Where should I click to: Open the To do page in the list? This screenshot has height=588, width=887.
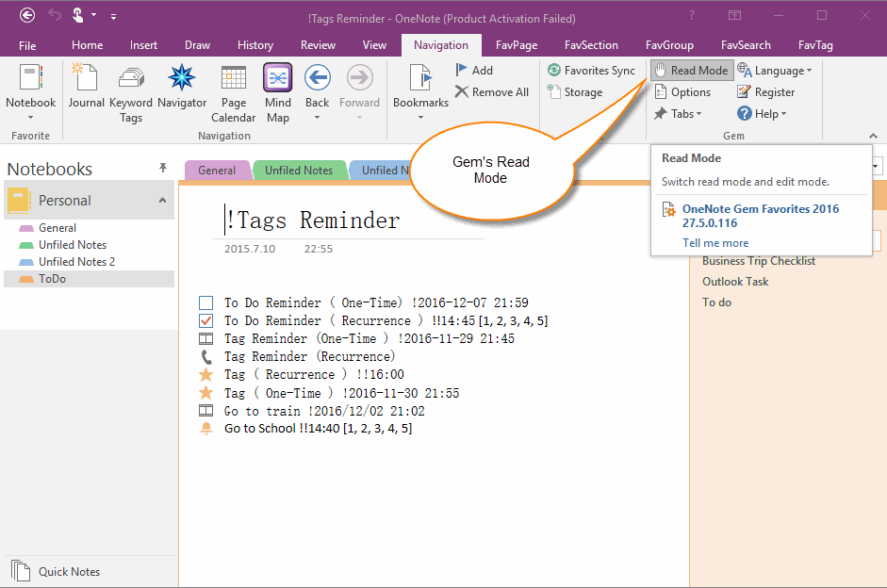[x=716, y=302]
